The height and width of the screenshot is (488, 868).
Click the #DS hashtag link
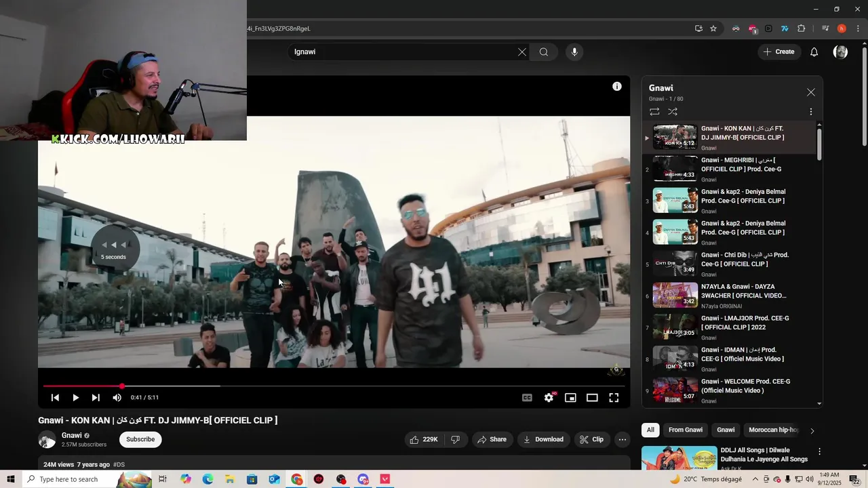[119, 464]
